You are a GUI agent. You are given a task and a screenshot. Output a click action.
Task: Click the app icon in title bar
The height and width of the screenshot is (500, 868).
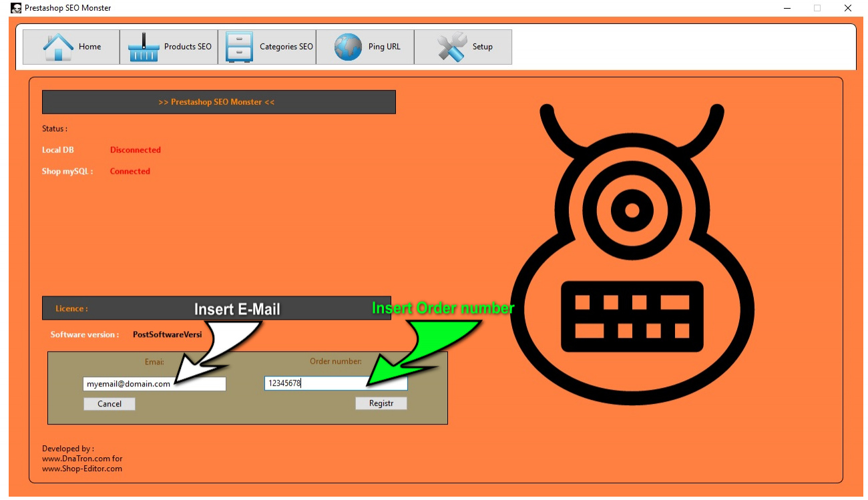[16, 8]
